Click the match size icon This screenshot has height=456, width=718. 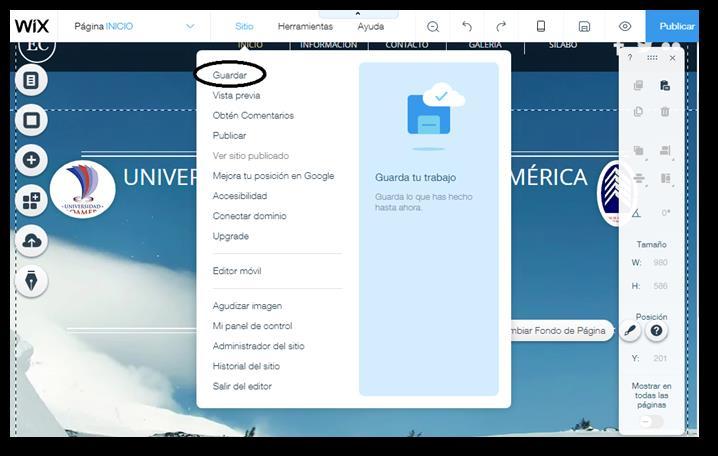[x=665, y=178]
